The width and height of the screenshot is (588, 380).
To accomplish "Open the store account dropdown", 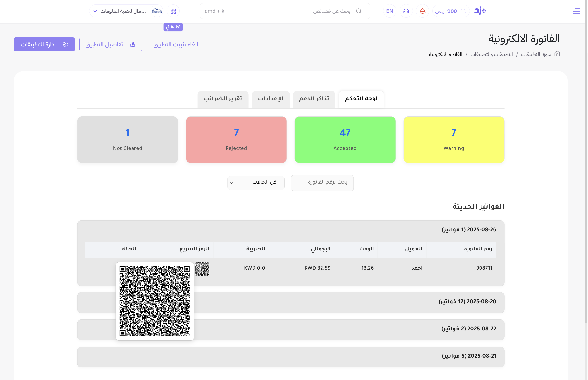I will [x=126, y=11].
